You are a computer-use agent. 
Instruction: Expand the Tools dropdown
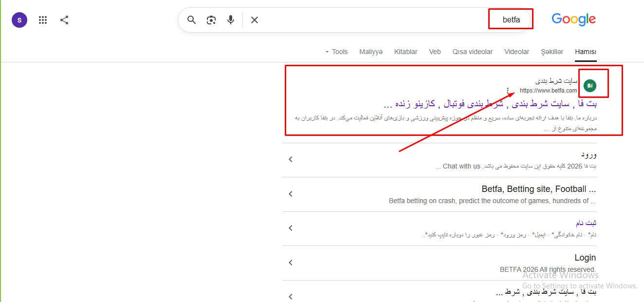337,52
